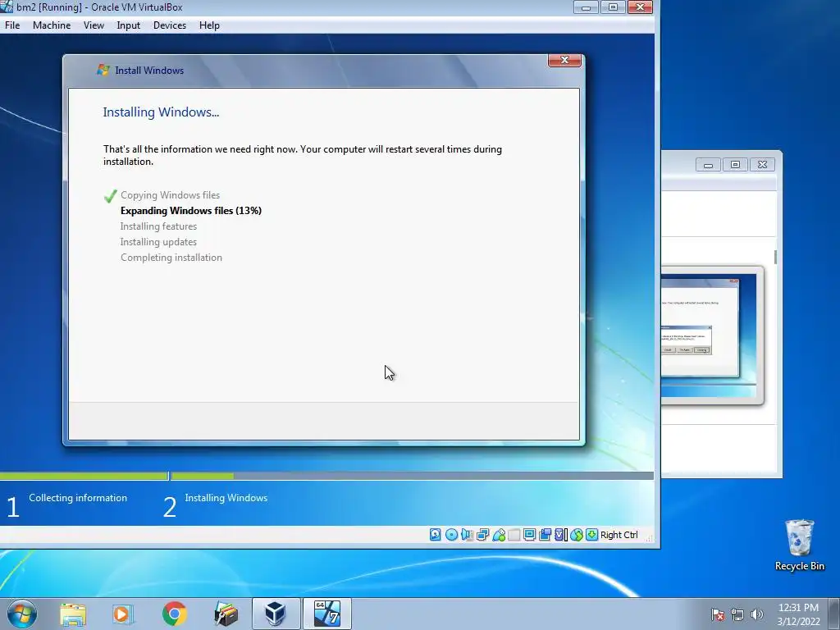The width and height of the screenshot is (840, 630).
Task: Minimize the bm2 VirtualBox VM window
Action: pyautogui.click(x=586, y=7)
